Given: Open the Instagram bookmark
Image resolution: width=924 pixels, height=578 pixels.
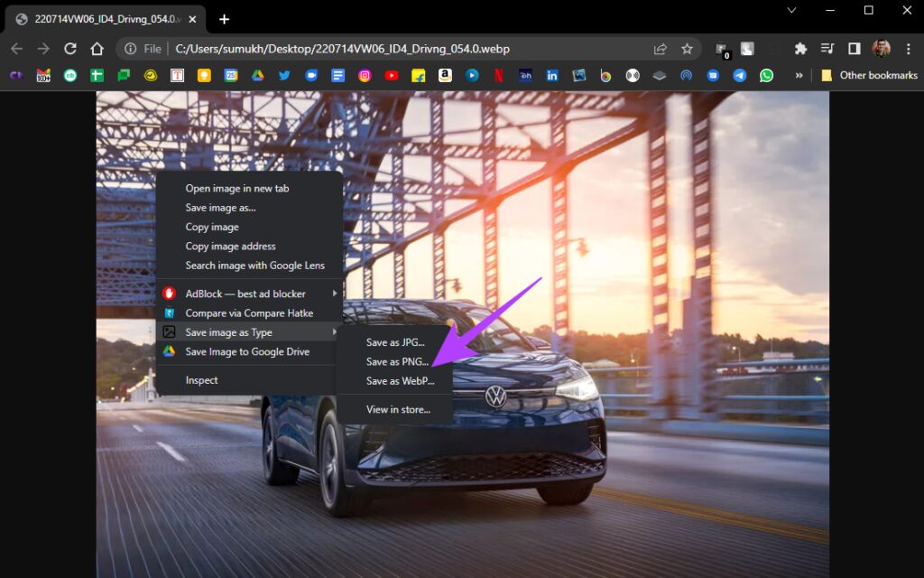Looking at the screenshot, I should pos(365,76).
